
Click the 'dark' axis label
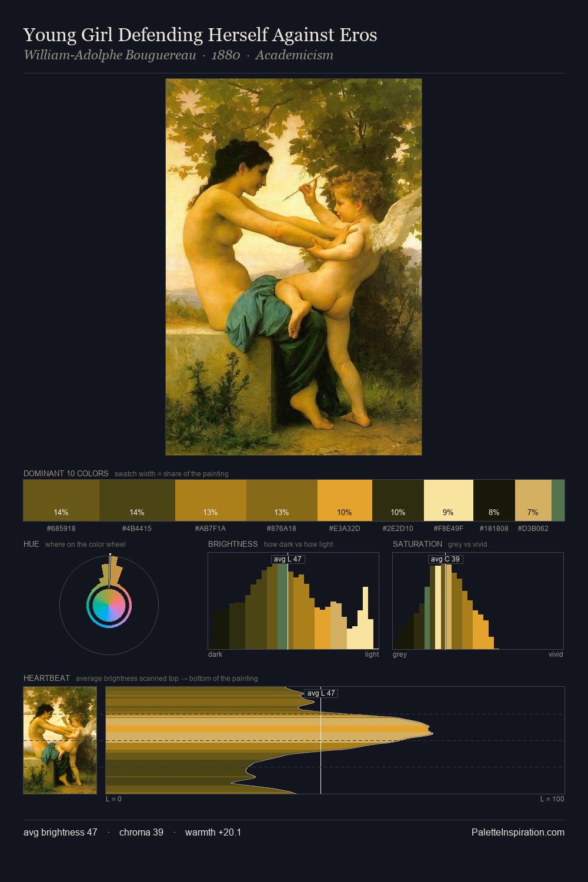215,654
